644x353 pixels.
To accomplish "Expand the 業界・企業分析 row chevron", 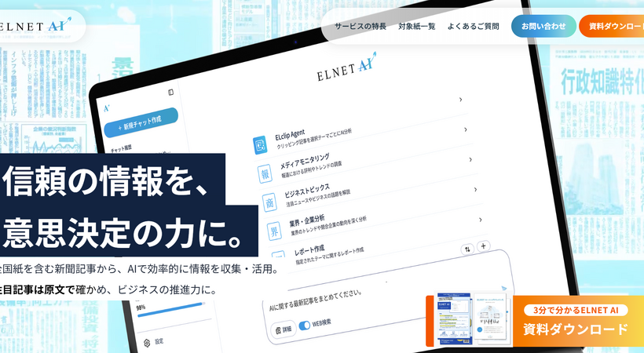I will [475, 189].
